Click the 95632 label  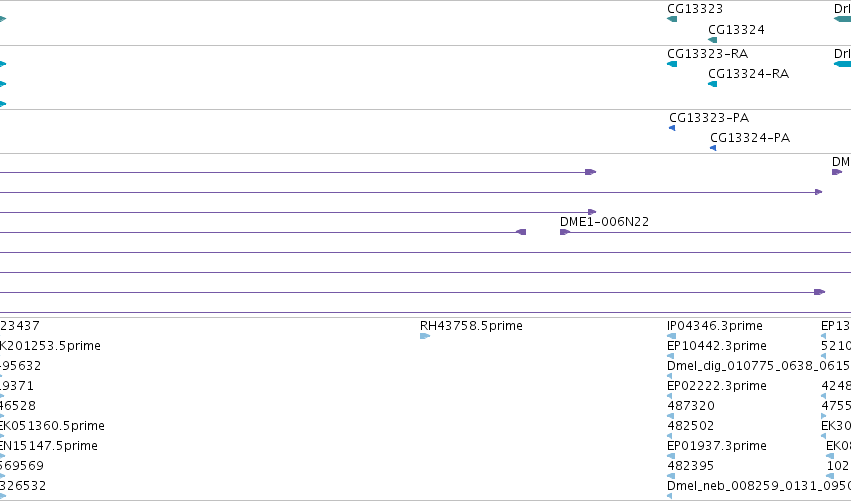[x=21, y=366]
